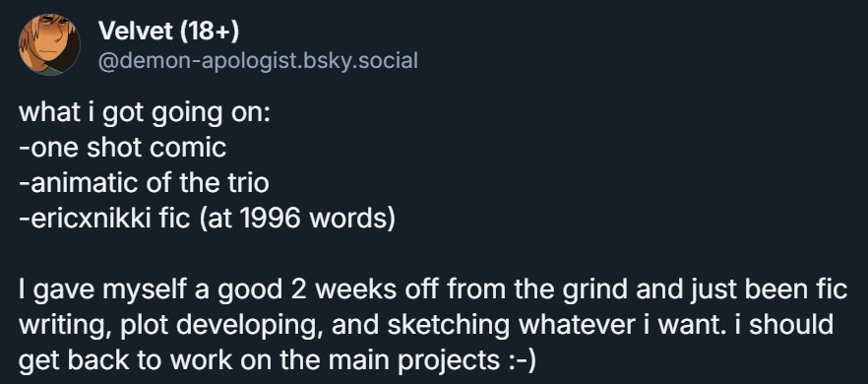Click the "what i got going on:" line
Image resolution: width=868 pixels, height=384 pixels.
(x=145, y=113)
